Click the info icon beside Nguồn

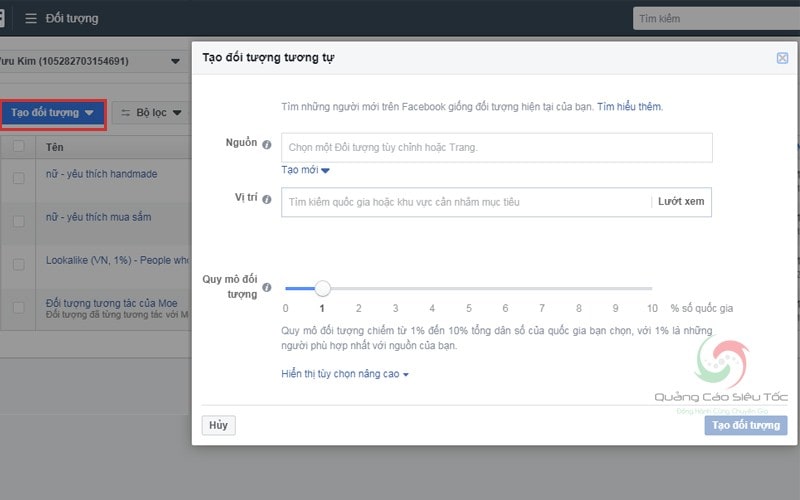pos(266,144)
